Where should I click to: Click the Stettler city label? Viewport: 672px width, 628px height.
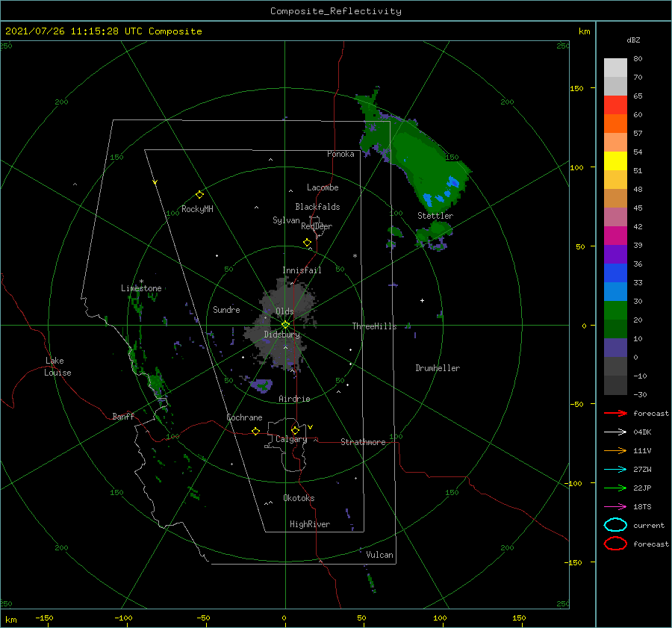[x=435, y=216]
